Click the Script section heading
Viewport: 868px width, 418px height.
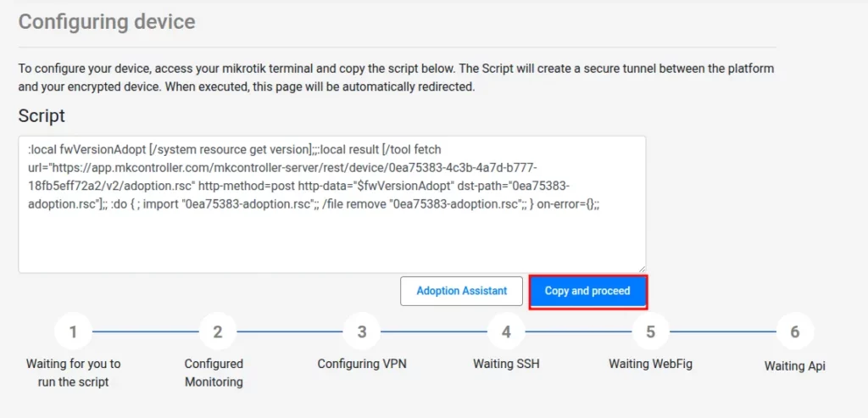tap(42, 115)
